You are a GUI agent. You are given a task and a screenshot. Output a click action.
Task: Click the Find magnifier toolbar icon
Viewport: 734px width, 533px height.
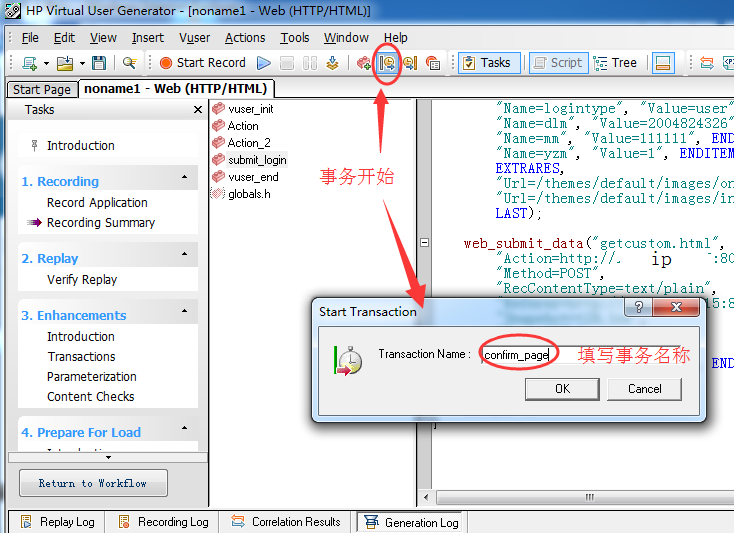(130, 63)
